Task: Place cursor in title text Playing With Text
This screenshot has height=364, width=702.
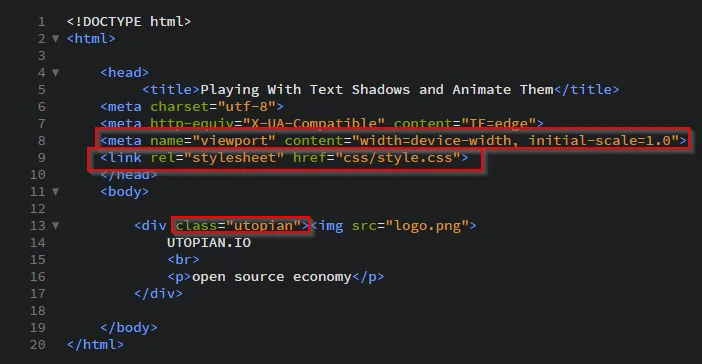Action: click(271, 90)
